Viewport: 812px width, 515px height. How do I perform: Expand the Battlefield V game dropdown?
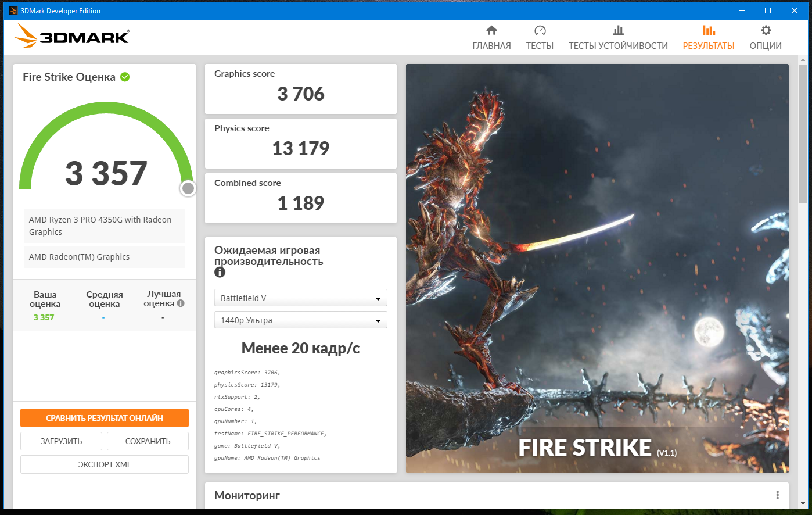(x=301, y=298)
